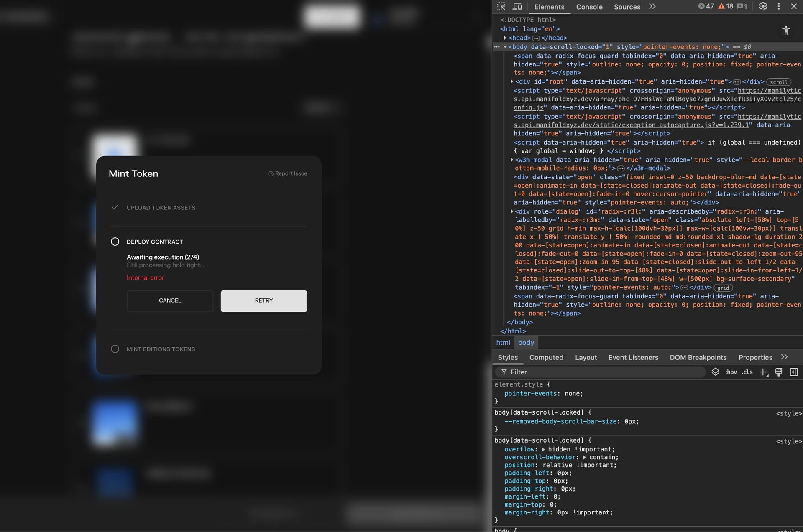This screenshot has width=803, height=532.
Task: Open the Computed styles tab
Action: tap(546, 357)
